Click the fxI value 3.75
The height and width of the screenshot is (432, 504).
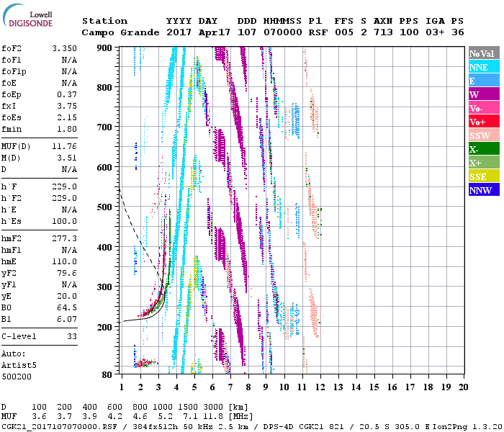pyautogui.click(x=67, y=106)
